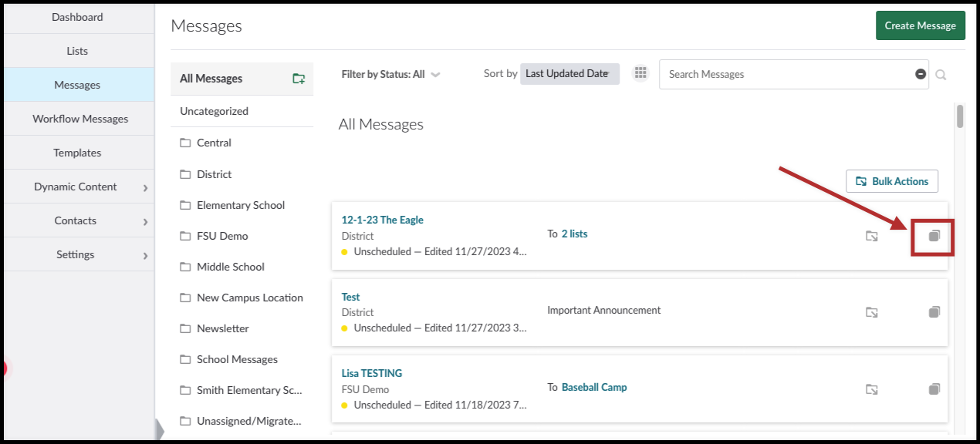Open the Newsletter folder
The image size is (980, 444).
pos(223,328)
